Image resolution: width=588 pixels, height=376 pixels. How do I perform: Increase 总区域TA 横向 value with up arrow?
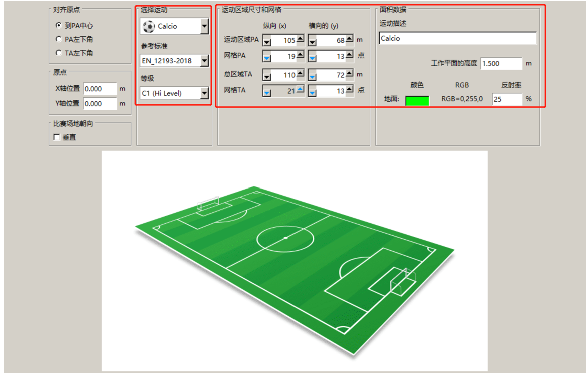(350, 73)
